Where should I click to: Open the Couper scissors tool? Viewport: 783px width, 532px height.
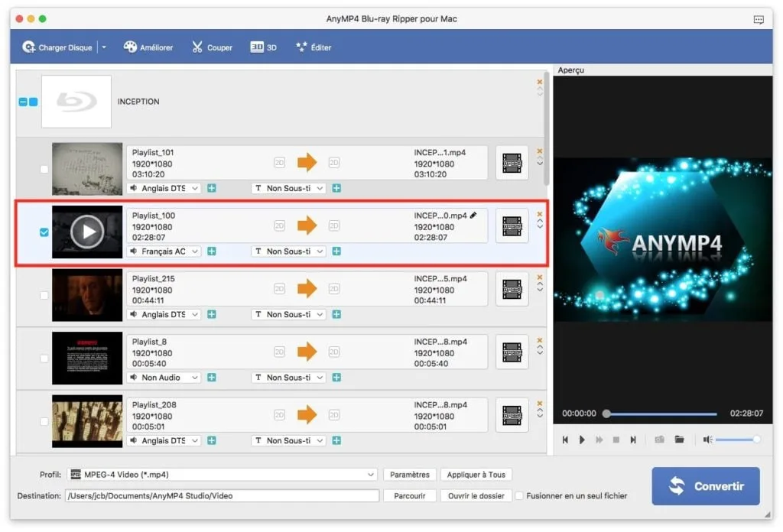213,47
